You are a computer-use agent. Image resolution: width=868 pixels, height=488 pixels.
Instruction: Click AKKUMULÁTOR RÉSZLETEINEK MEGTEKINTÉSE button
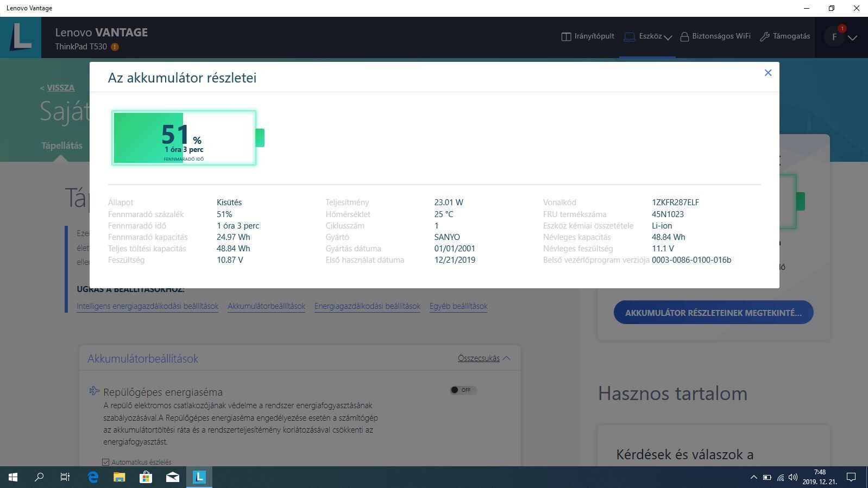[x=713, y=313]
